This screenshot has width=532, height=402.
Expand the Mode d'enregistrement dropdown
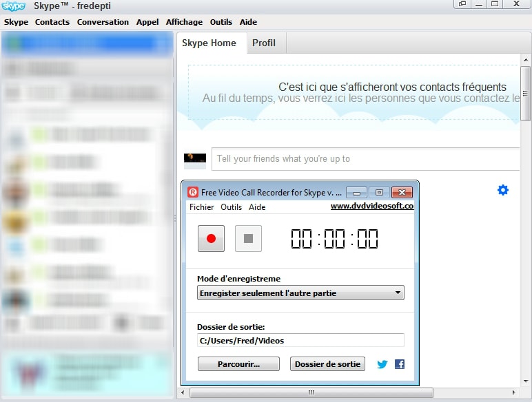click(x=300, y=293)
